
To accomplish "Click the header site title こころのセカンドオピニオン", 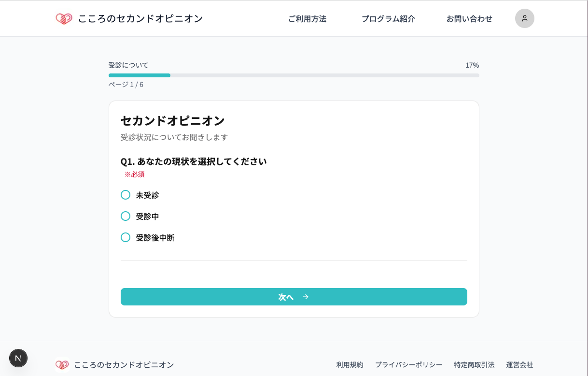I will point(140,19).
